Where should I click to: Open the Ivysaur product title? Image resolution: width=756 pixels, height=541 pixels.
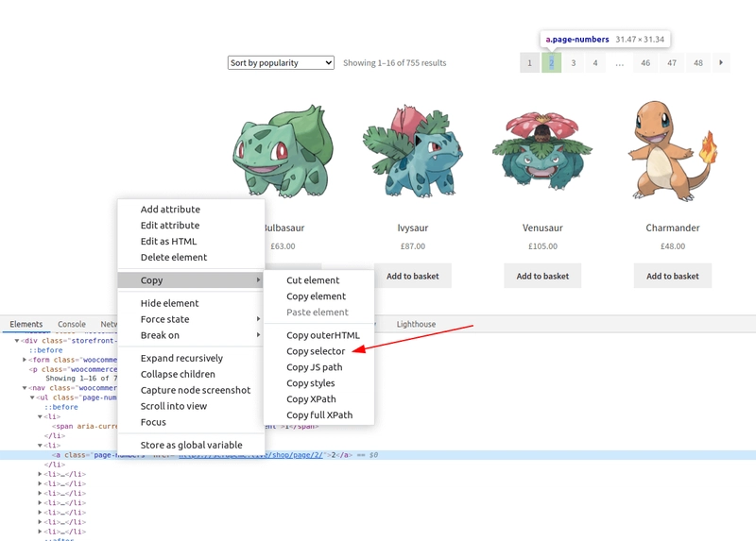click(413, 228)
